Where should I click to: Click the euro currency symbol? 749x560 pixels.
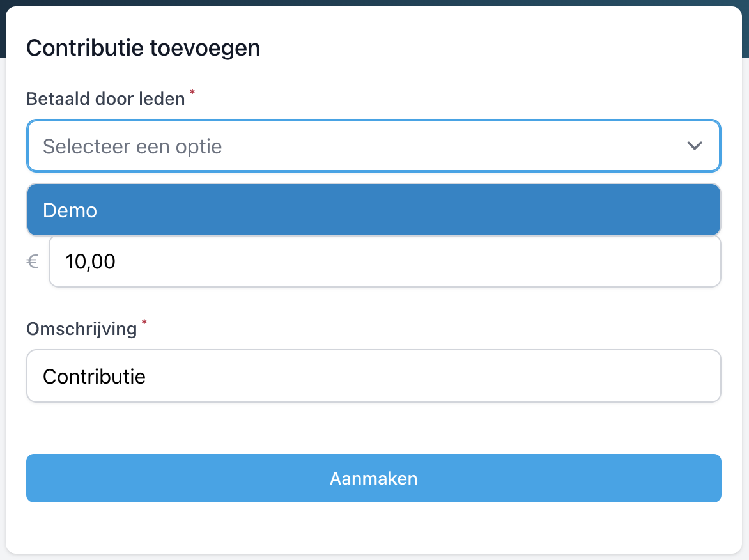pos(33,261)
